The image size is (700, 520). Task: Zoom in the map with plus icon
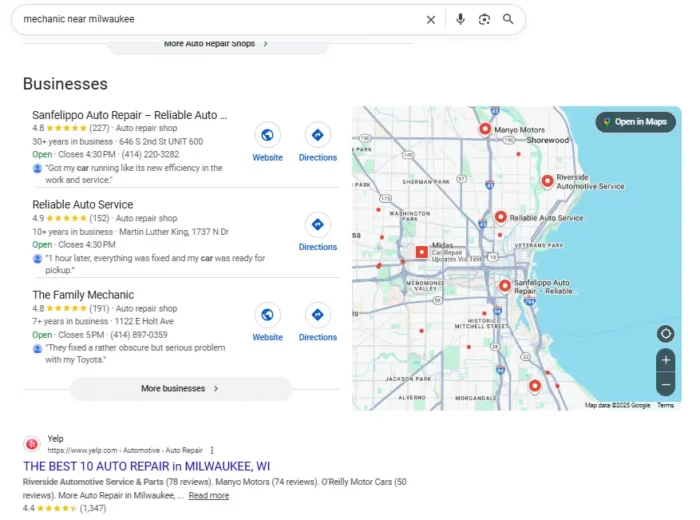coord(665,360)
